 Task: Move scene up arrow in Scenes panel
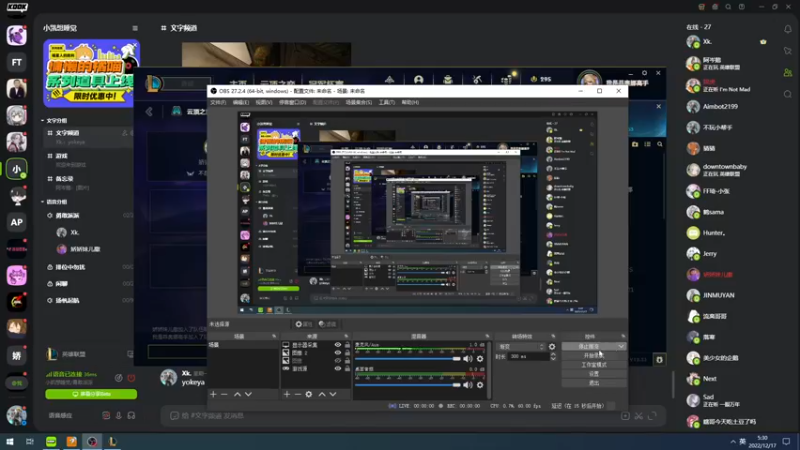click(x=237, y=394)
